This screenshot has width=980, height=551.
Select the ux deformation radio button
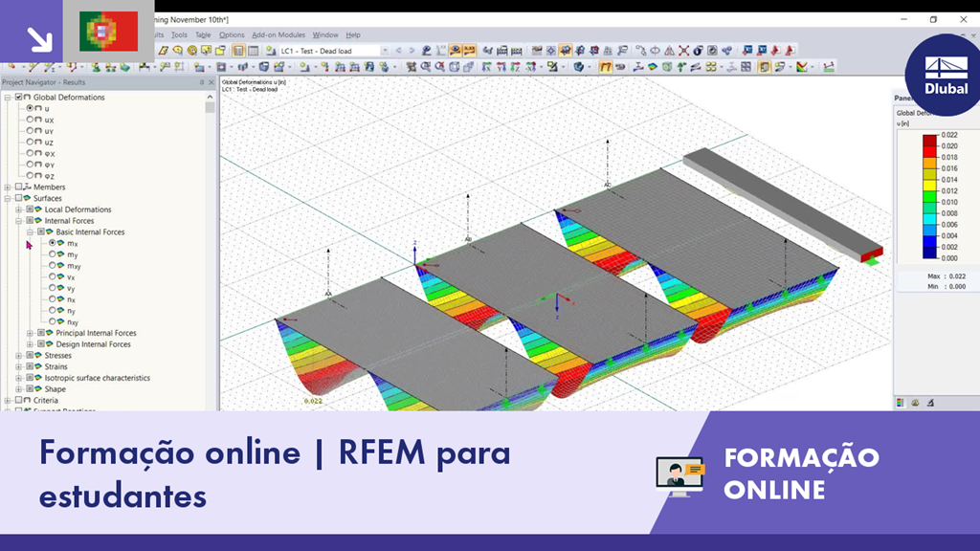[30, 120]
